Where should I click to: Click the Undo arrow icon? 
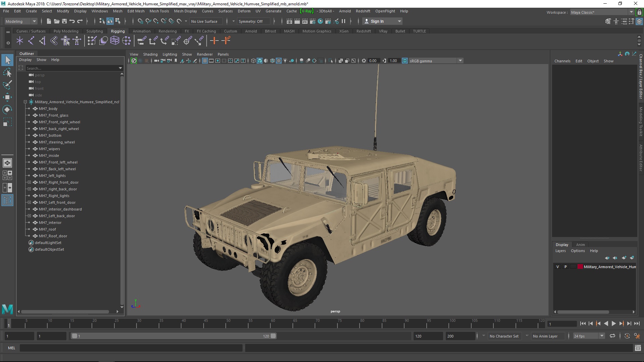(x=72, y=21)
